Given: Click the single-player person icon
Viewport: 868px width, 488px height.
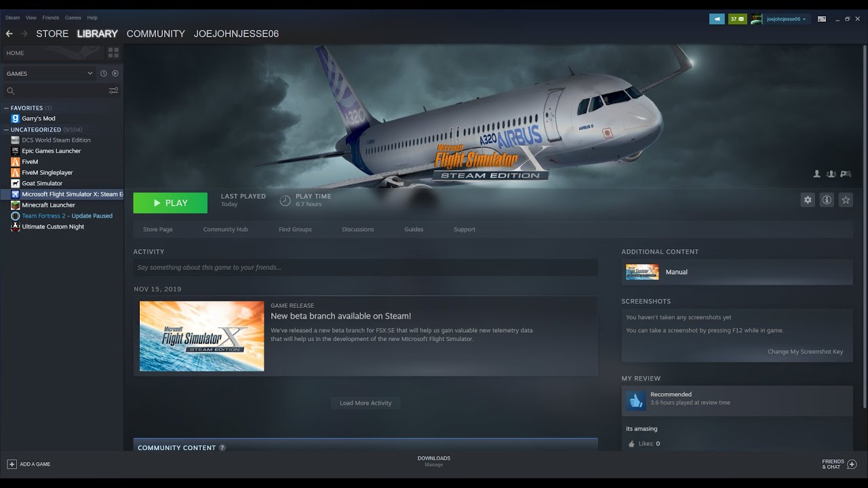Looking at the screenshot, I should click(x=817, y=174).
